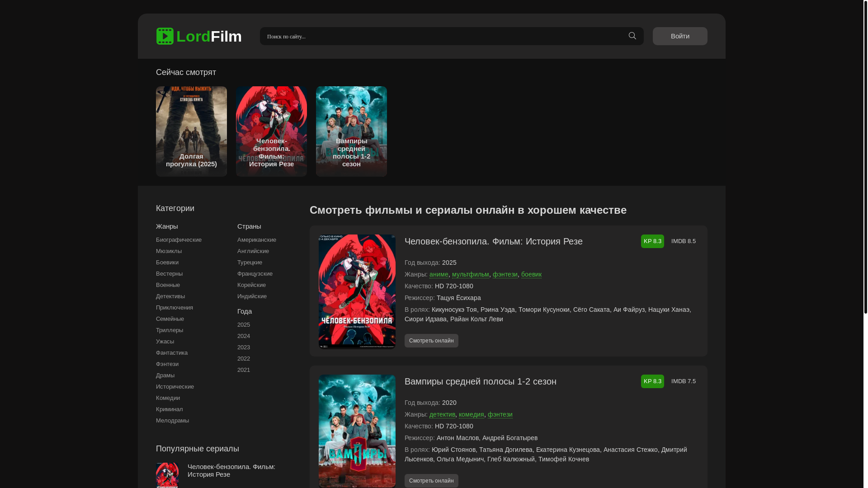
Task: Select Детективы genre
Action: pyautogui.click(x=170, y=296)
